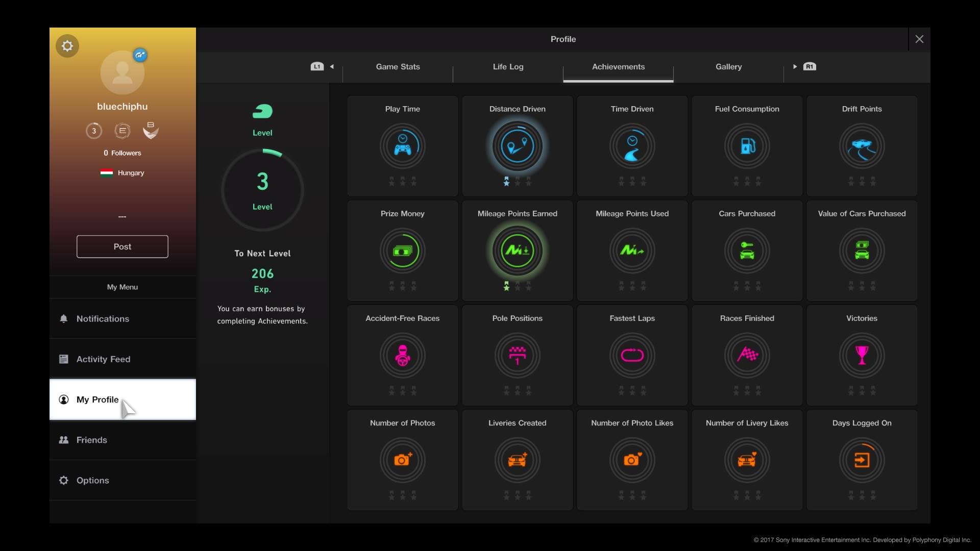The height and width of the screenshot is (551, 980).
Task: Switch to the Life Log tab
Action: tap(508, 67)
